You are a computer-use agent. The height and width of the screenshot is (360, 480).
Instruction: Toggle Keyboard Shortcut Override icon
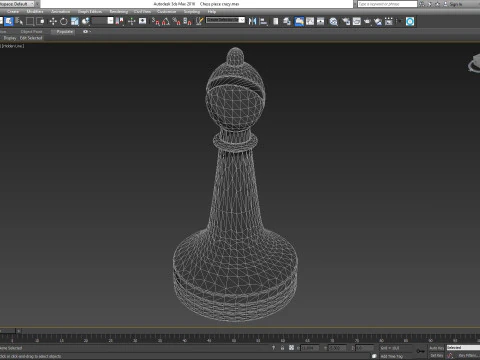142,21
